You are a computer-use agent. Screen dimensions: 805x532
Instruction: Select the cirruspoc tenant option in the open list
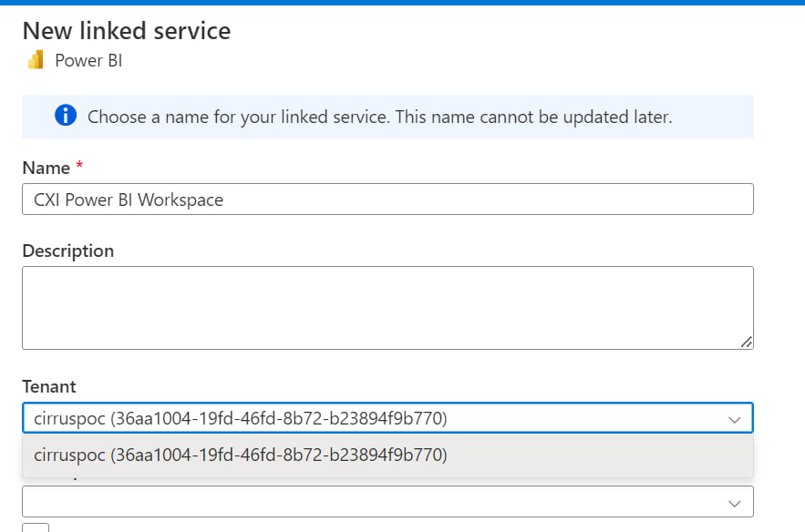coord(387,455)
